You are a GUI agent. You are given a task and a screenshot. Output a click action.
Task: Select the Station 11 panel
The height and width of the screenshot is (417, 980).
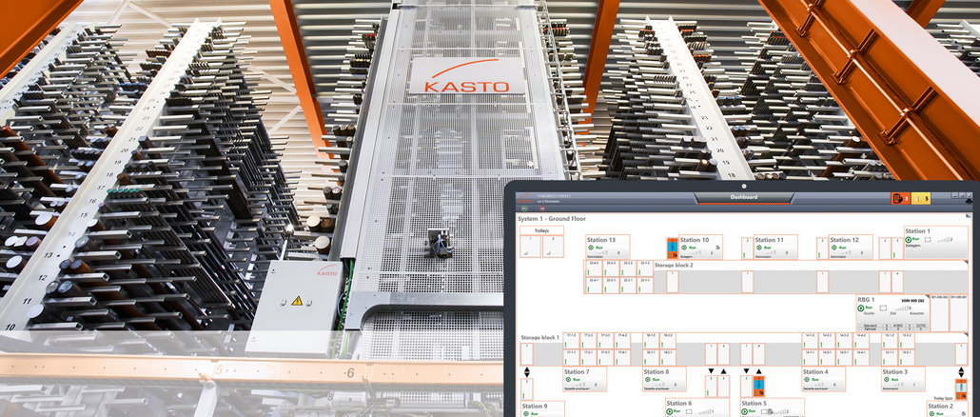click(x=775, y=247)
